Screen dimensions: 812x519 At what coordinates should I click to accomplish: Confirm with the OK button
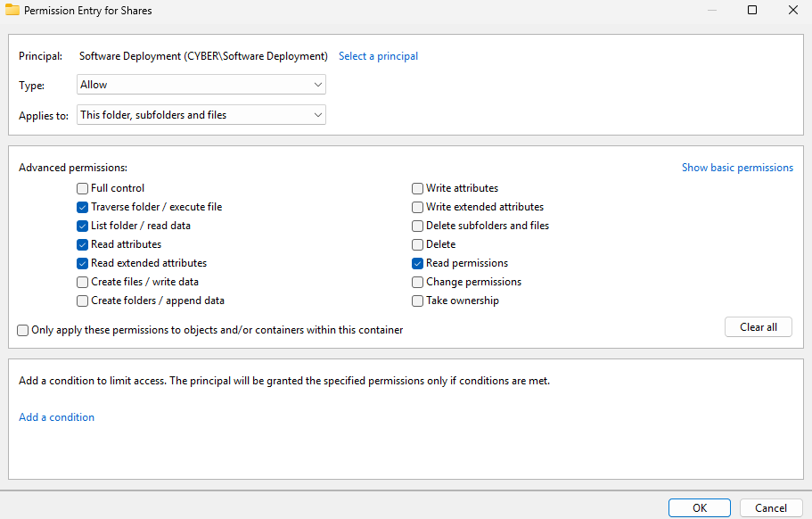click(700, 507)
